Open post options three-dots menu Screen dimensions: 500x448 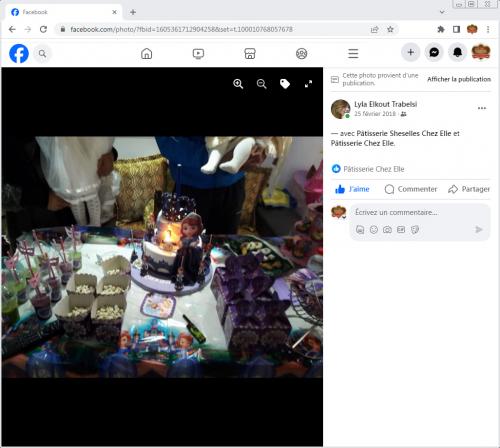pyautogui.click(x=482, y=108)
